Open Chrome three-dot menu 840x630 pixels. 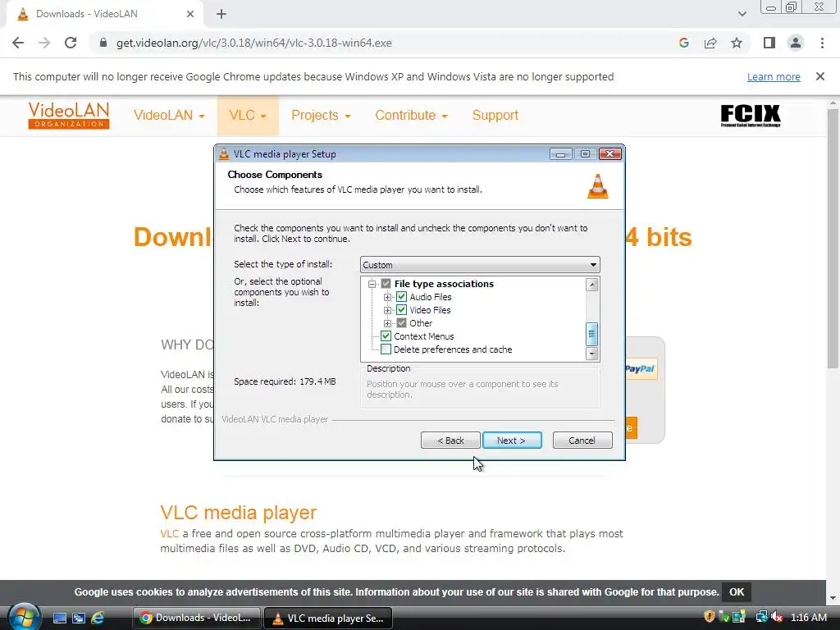click(822, 43)
